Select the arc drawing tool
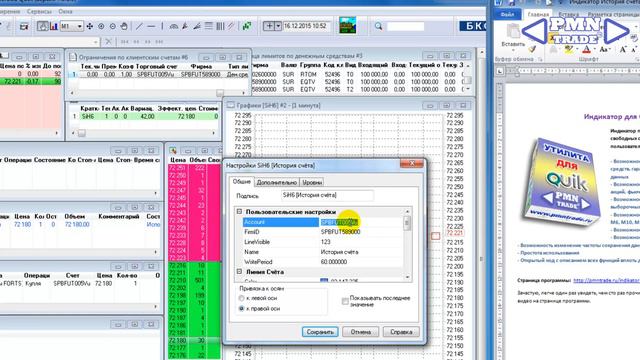 click(173, 26)
